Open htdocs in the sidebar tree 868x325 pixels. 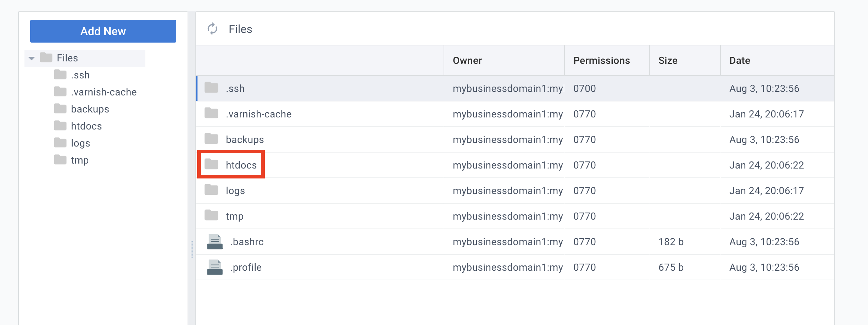pyautogui.click(x=86, y=126)
